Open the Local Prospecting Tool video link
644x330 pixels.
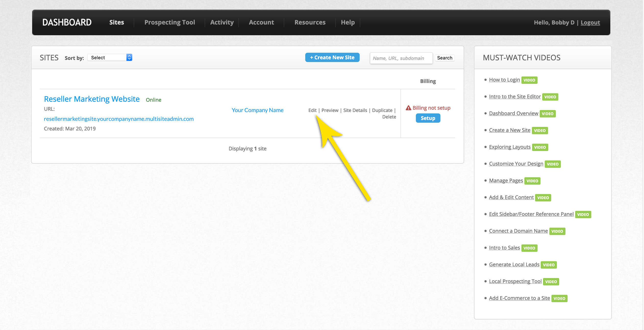click(x=515, y=282)
